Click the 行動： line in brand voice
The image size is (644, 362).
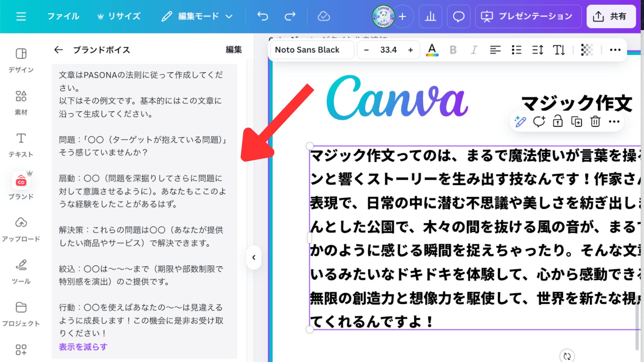coord(141,320)
